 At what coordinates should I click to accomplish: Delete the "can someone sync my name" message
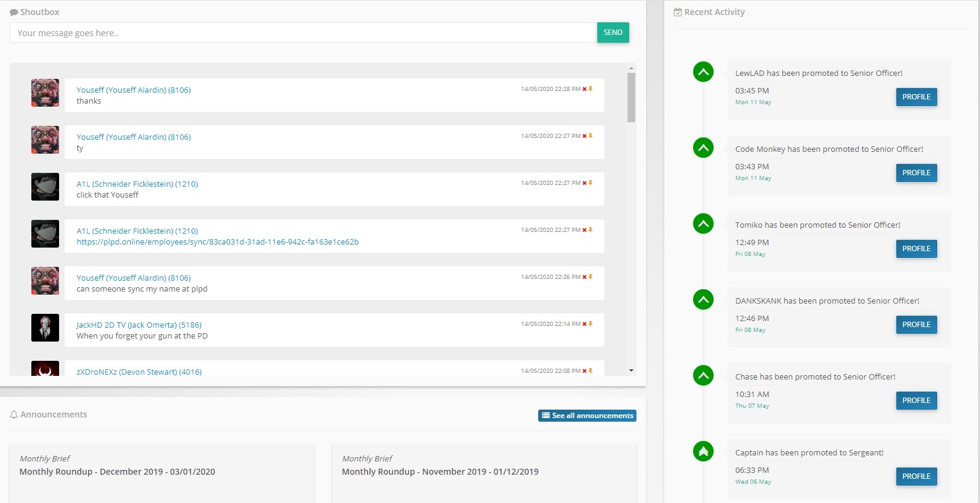584,277
